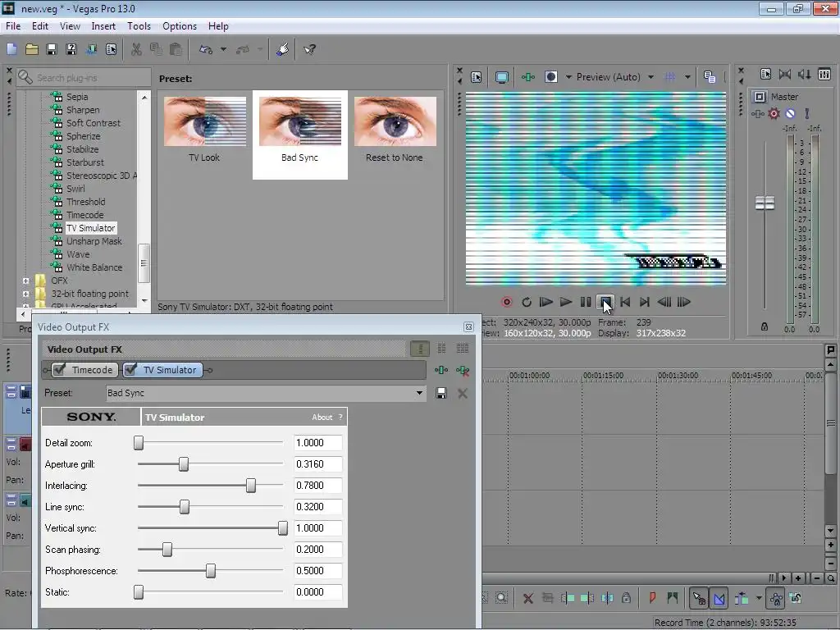Disable the Timecode plug-in checkbox
The width and height of the screenshot is (840, 630).
pyautogui.click(x=59, y=370)
